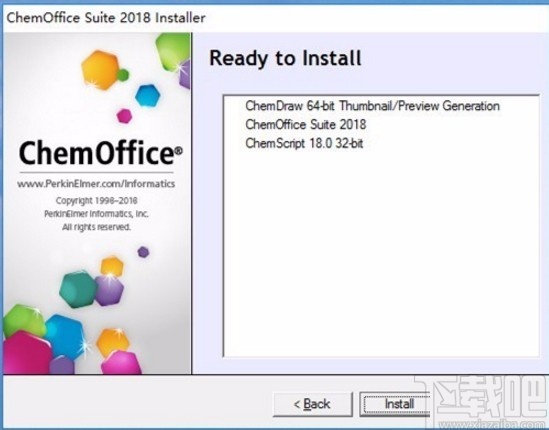Select the ChemOffice Suite 2018 list entry

pyautogui.click(x=306, y=124)
